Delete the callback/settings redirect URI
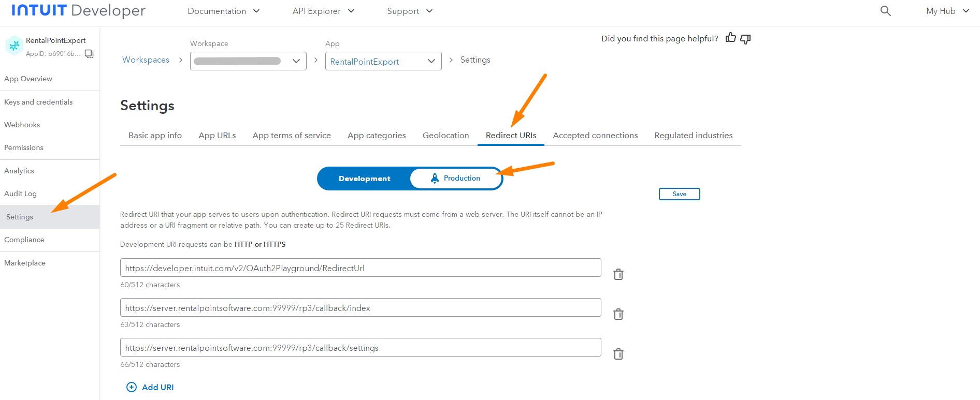The height and width of the screenshot is (400, 980). coord(618,354)
